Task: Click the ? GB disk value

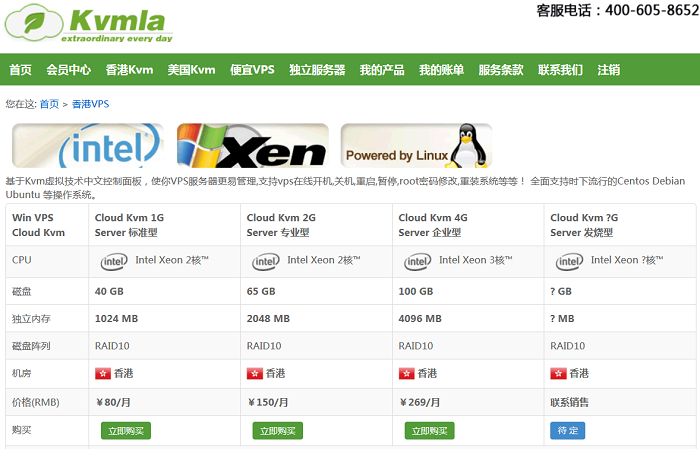Action: [561, 291]
